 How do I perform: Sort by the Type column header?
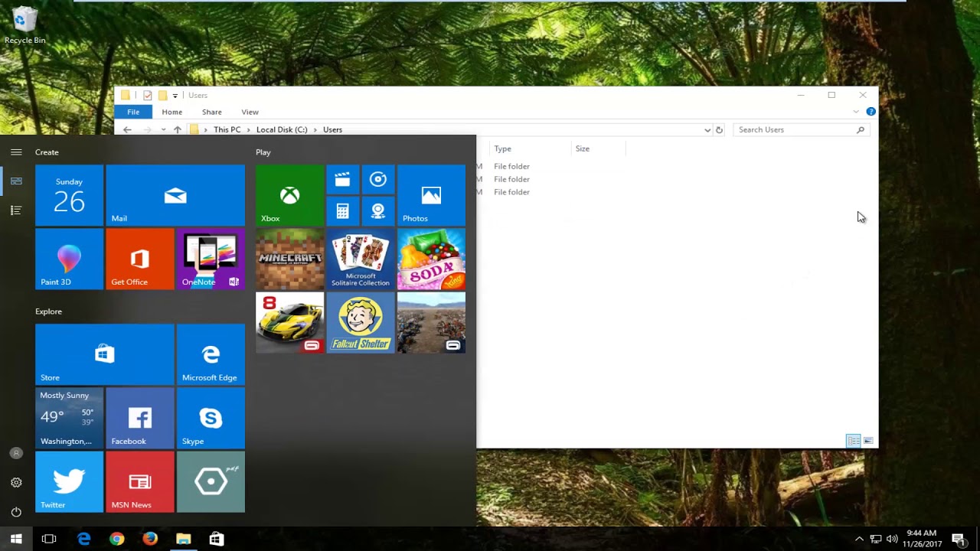[x=530, y=148]
